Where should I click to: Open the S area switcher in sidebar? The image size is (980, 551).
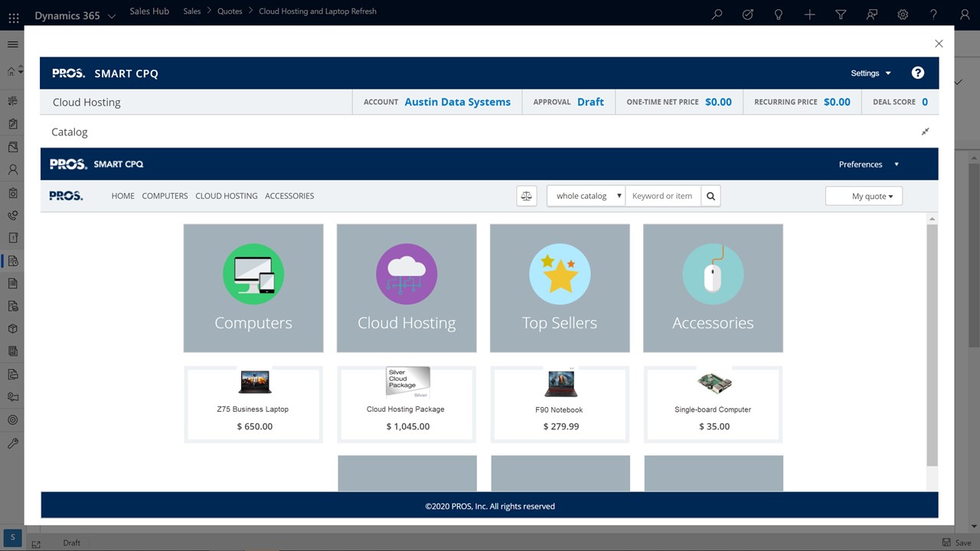(12, 537)
